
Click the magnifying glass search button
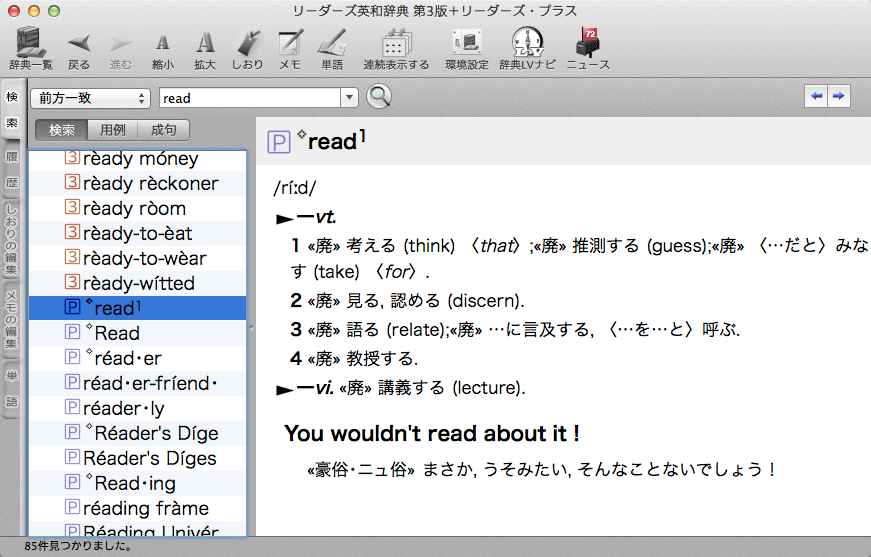[379, 97]
